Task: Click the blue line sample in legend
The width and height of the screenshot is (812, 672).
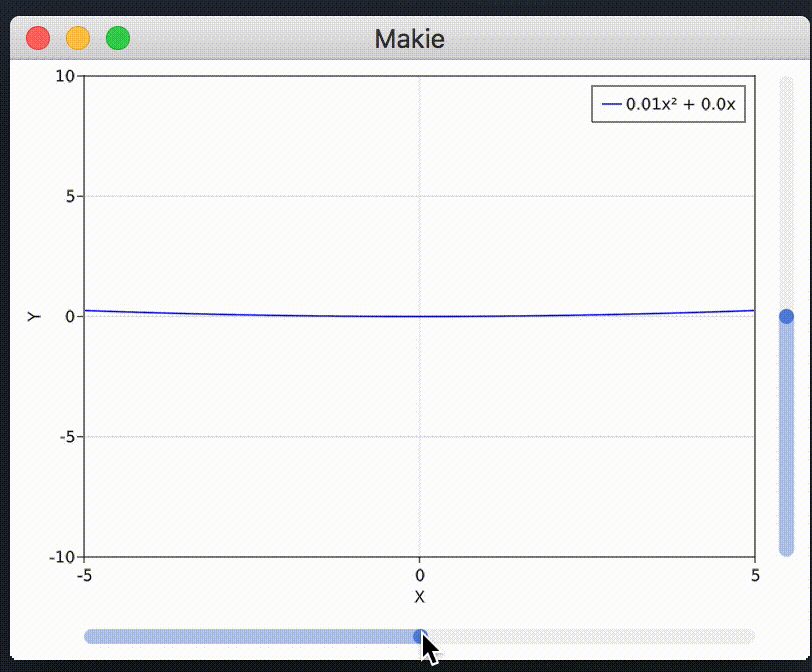Action: [612, 104]
